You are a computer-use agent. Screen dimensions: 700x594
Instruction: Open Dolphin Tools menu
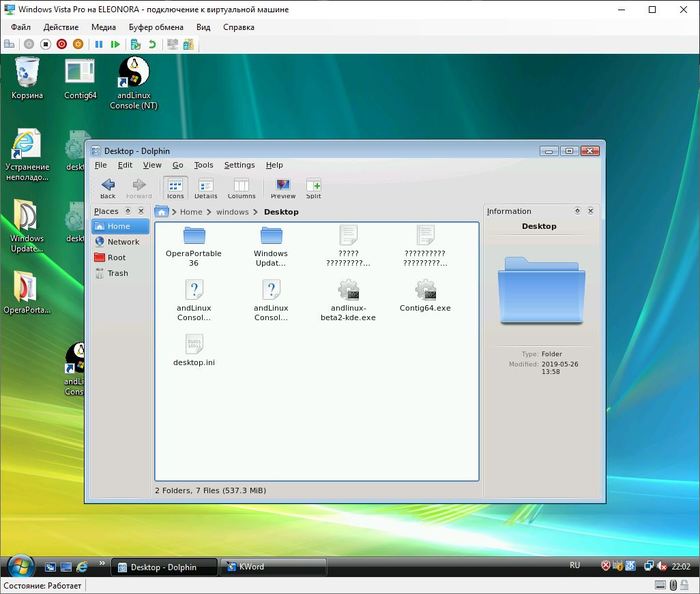(204, 165)
